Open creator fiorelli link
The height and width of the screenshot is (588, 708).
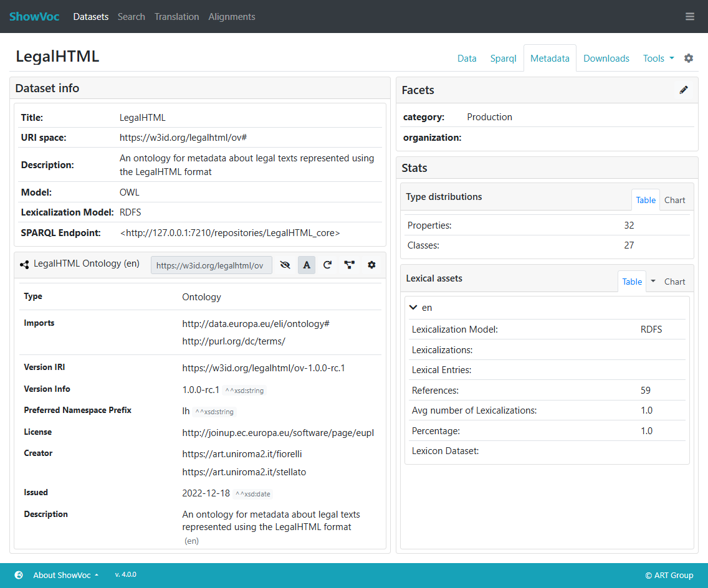point(242,454)
